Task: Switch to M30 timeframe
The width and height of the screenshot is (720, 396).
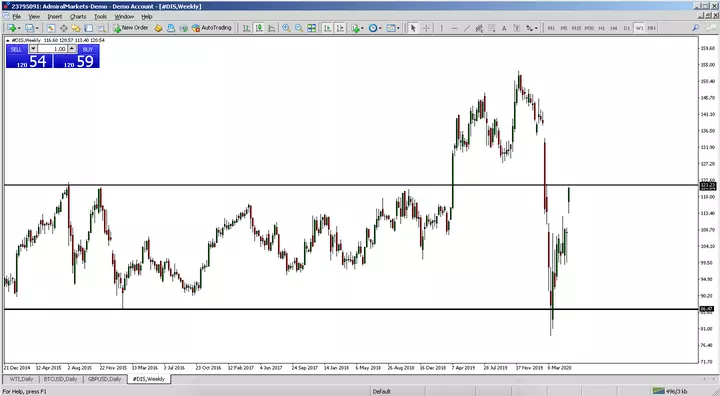Action: click(589, 28)
